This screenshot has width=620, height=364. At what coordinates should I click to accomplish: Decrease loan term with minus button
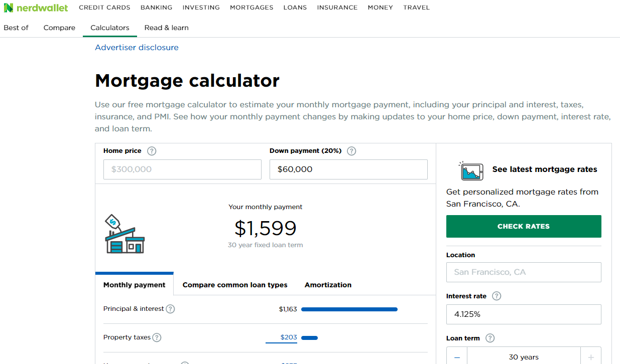coord(457,357)
